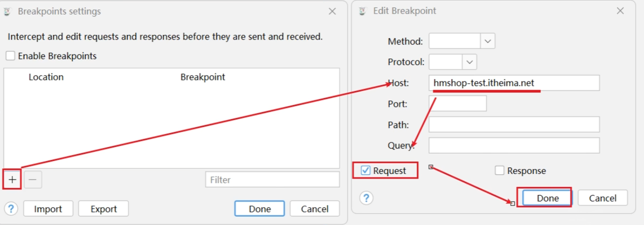Image resolution: width=644 pixels, height=225 pixels.
Task: Click the Location column header
Action: tap(46, 77)
